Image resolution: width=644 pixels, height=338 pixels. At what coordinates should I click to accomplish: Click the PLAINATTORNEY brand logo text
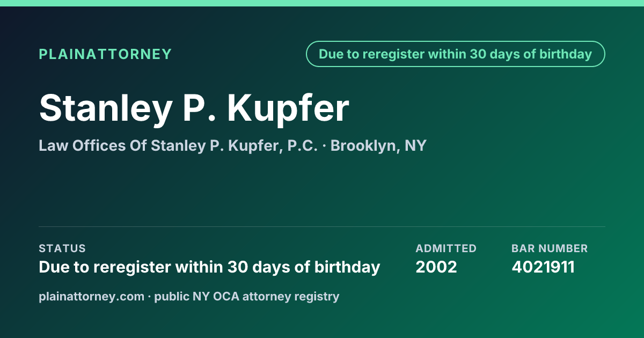105,54
